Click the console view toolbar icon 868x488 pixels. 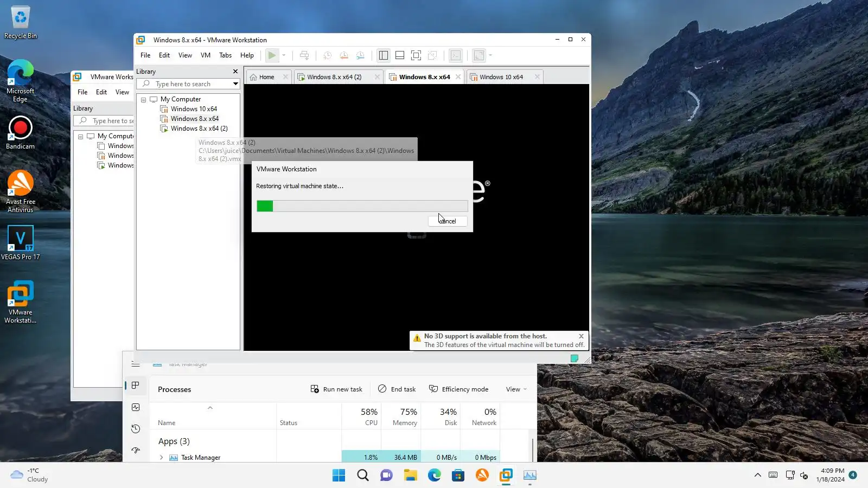(456, 55)
